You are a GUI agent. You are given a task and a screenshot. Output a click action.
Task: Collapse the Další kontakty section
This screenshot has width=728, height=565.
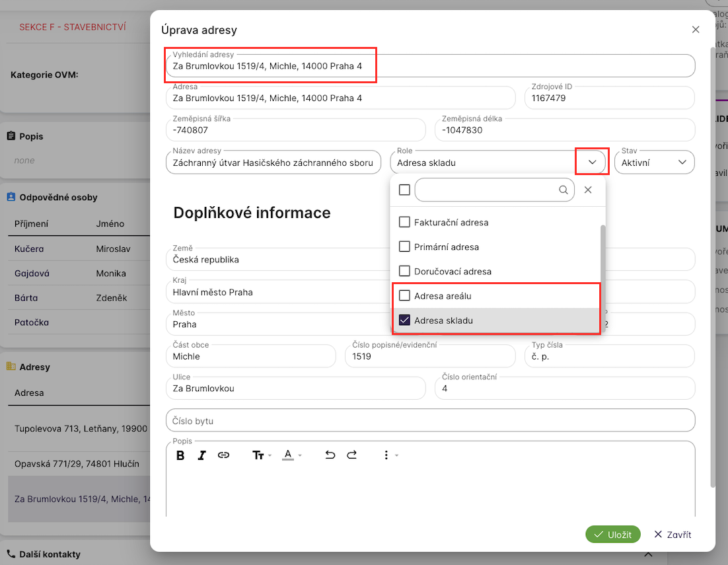coord(647,554)
